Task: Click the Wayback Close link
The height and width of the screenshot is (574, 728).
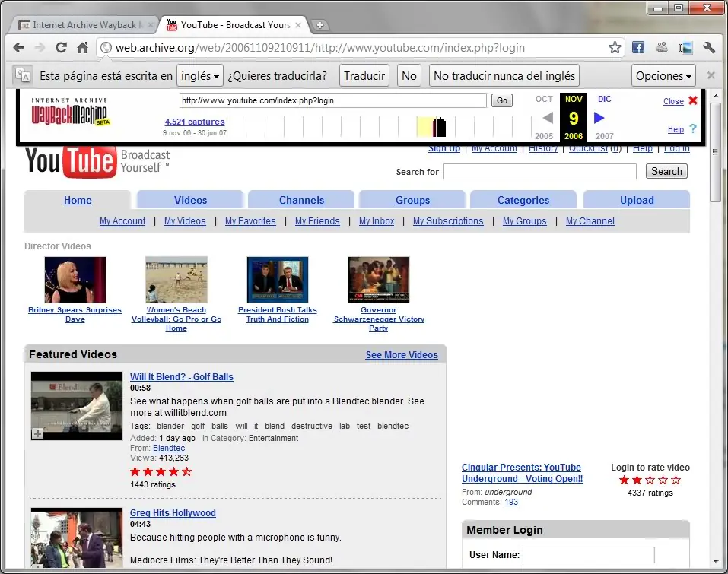Action: tap(673, 101)
